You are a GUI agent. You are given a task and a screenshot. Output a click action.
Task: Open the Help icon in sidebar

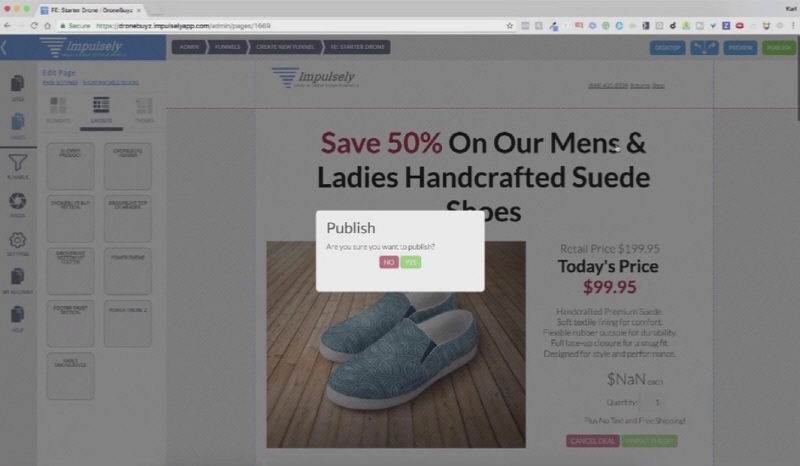(x=17, y=318)
